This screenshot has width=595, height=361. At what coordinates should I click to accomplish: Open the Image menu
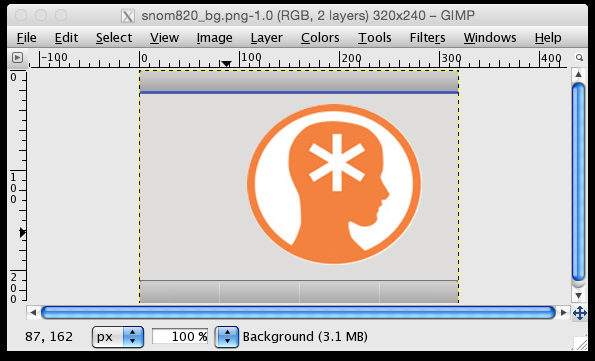click(214, 38)
